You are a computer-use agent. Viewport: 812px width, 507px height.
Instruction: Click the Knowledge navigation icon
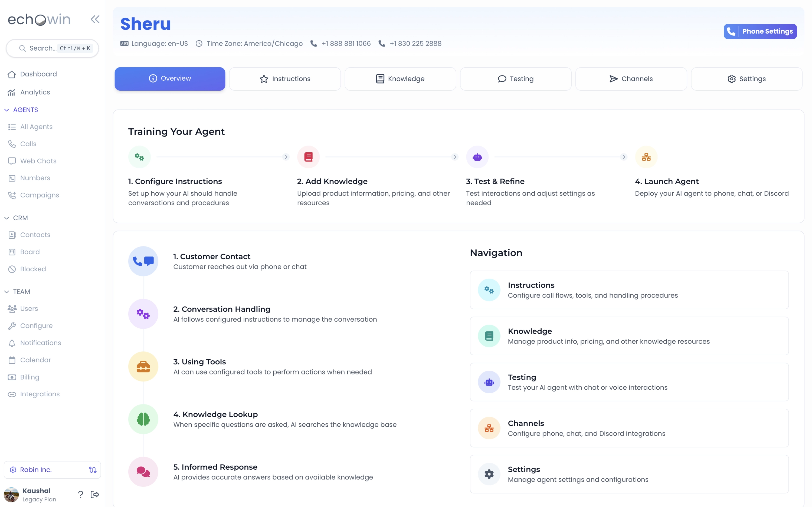click(490, 335)
